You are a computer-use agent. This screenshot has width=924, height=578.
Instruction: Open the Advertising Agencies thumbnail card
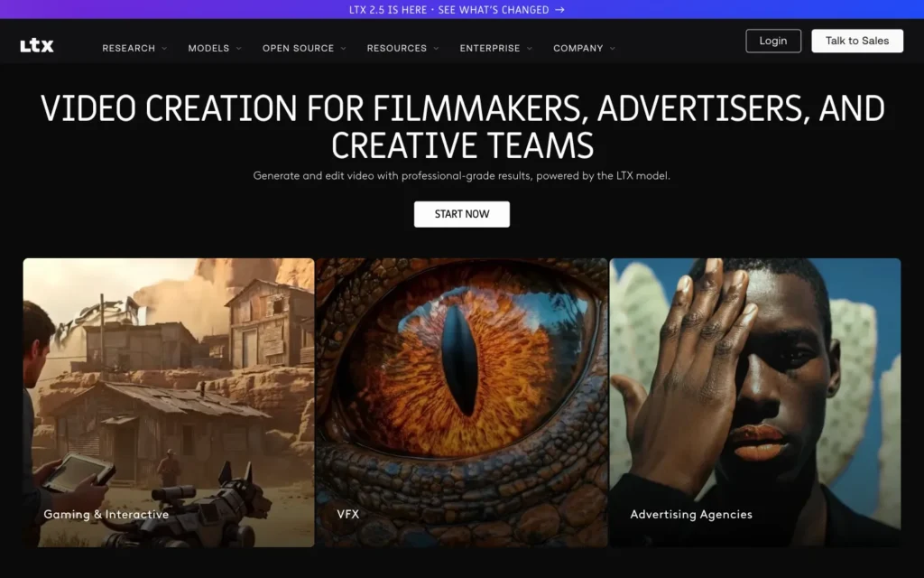click(x=755, y=402)
